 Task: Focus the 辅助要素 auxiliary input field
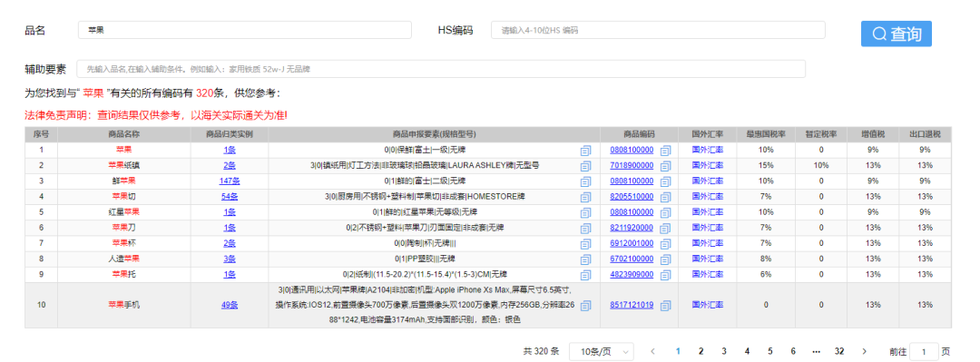[x=441, y=69]
